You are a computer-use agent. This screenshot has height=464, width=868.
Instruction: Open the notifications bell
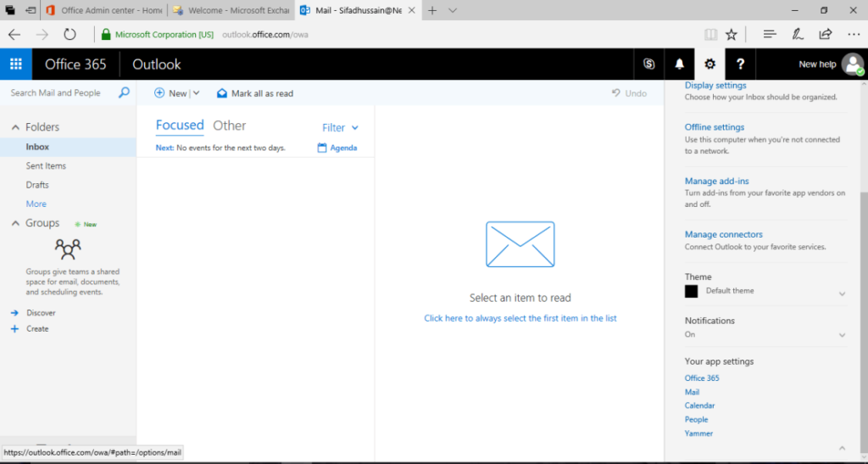(x=679, y=64)
